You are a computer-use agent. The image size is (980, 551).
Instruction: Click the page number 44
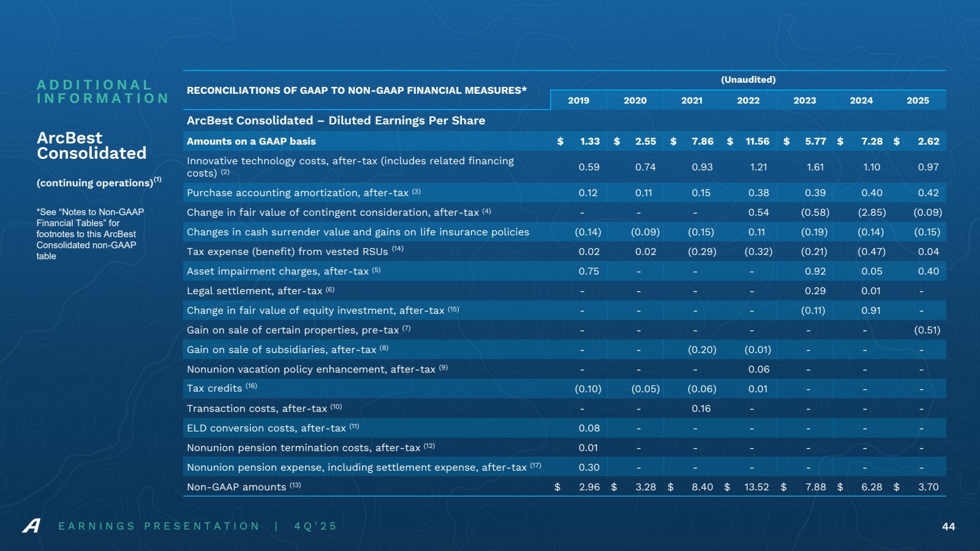click(948, 526)
